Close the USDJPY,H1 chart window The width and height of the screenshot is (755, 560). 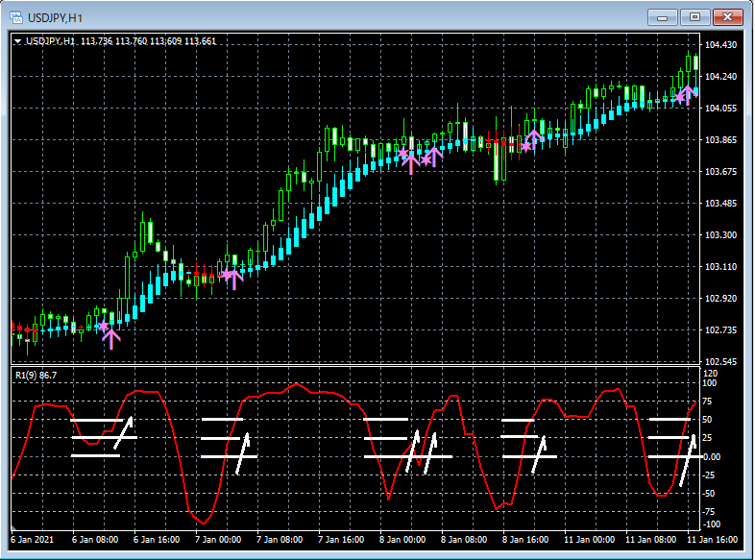point(727,17)
